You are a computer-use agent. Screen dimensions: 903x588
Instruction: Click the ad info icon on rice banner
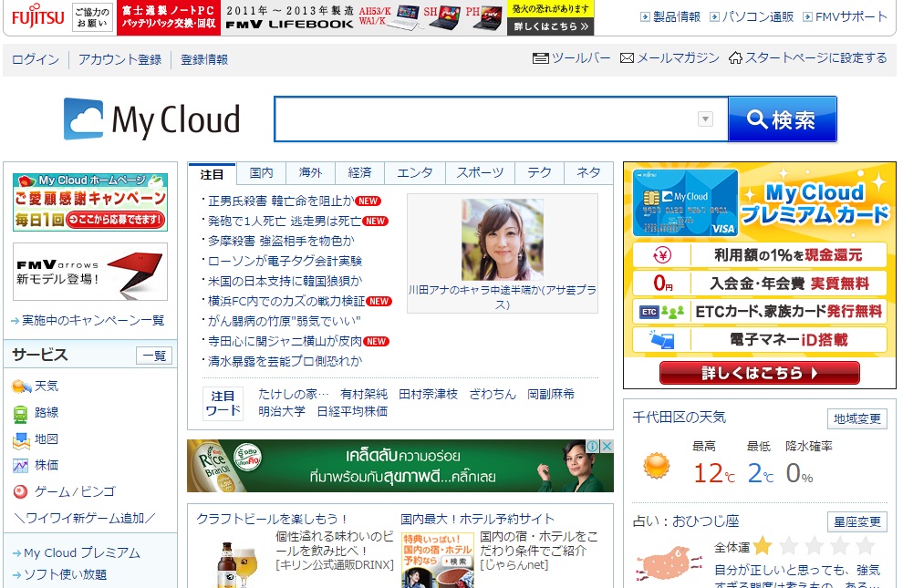pos(593,446)
